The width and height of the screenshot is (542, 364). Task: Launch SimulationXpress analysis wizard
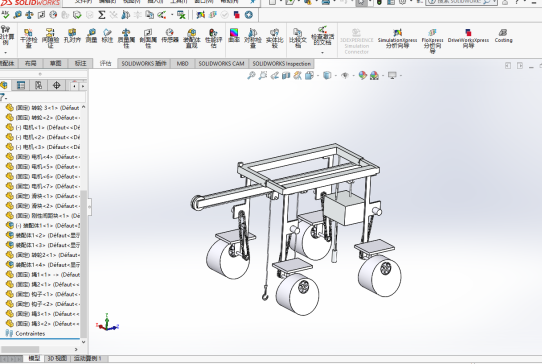coord(398,39)
